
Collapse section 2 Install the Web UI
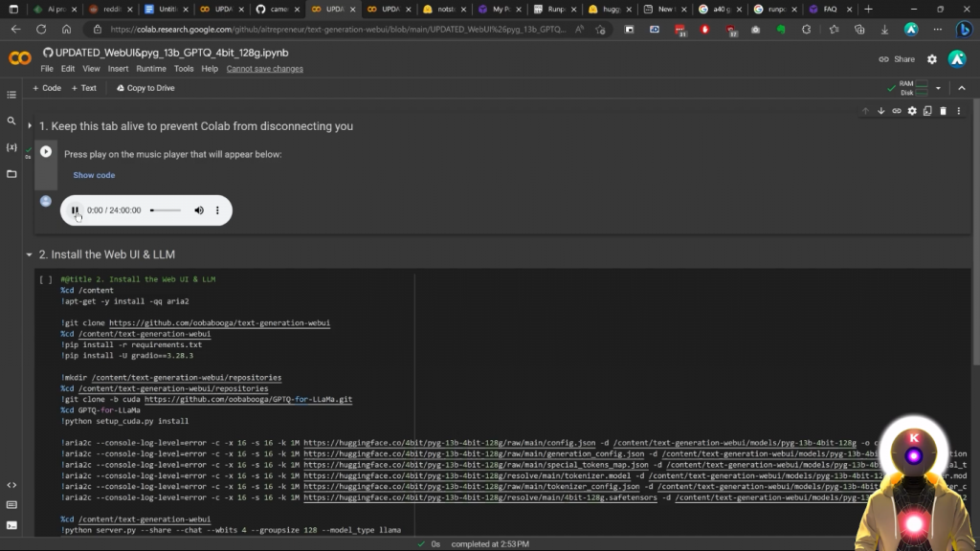tap(30, 255)
